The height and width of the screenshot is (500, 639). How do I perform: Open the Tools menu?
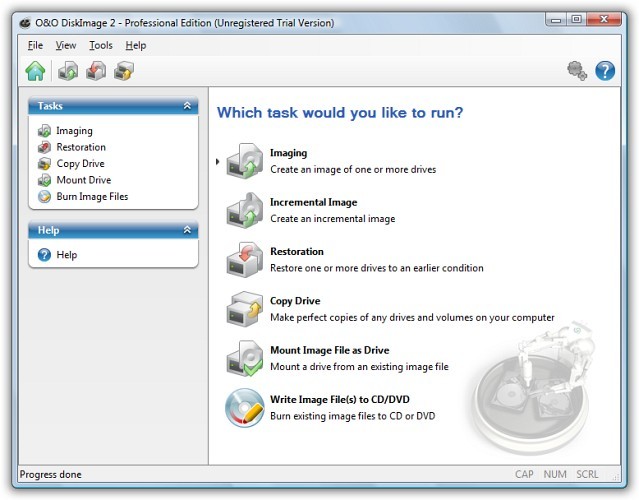(x=101, y=45)
